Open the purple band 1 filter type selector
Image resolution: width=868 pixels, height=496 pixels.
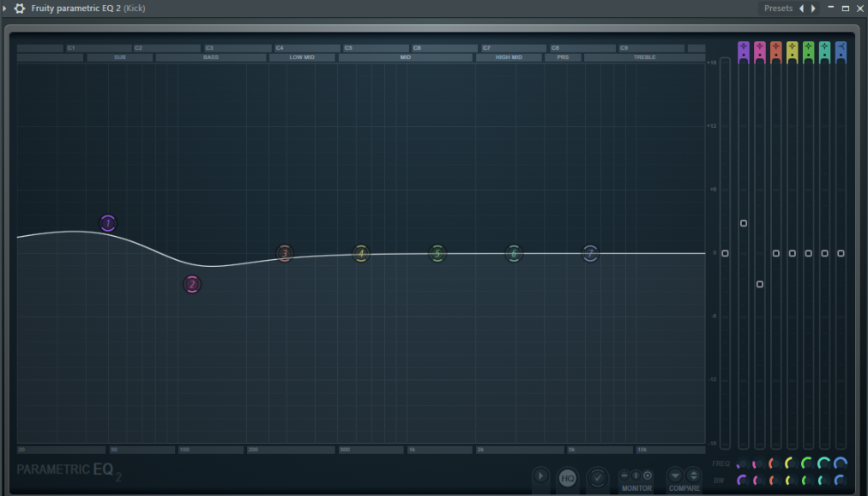[744, 51]
